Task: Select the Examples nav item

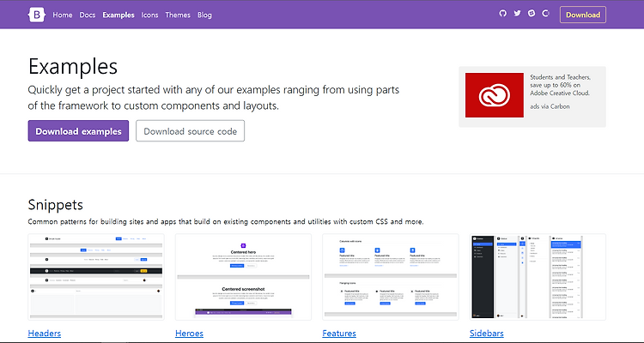Action: point(118,15)
